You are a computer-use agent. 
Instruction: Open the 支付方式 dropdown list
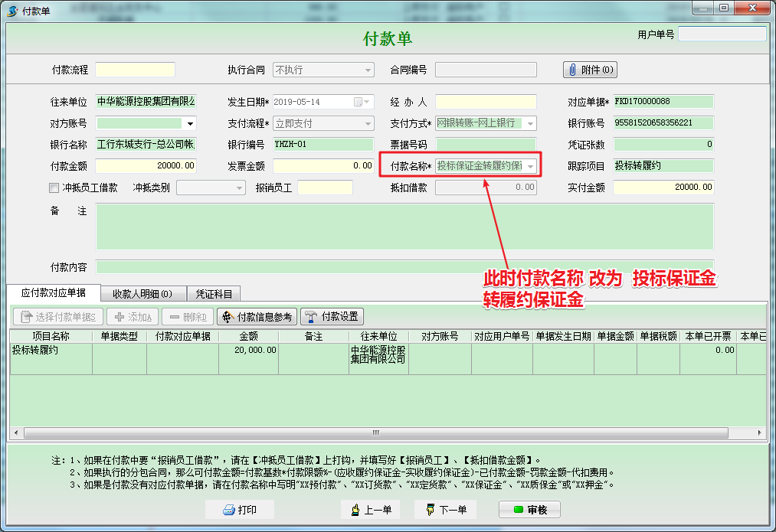(x=530, y=123)
